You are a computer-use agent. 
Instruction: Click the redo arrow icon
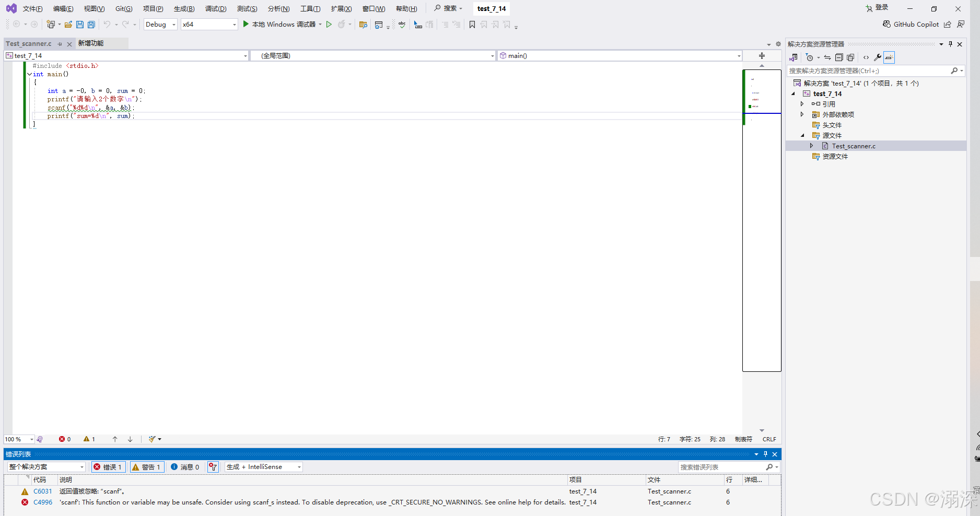tap(125, 25)
